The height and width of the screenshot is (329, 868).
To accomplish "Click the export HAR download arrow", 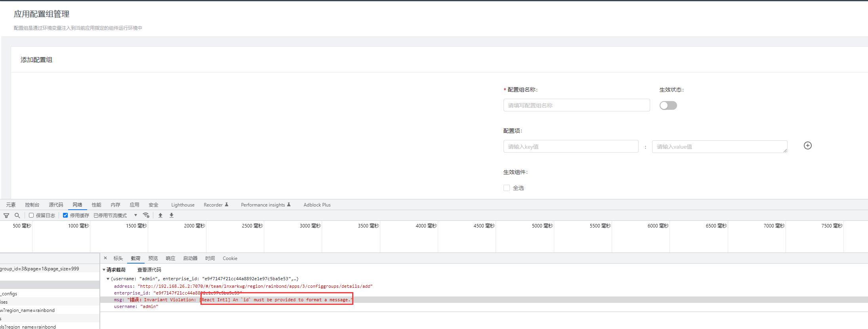I will point(172,215).
